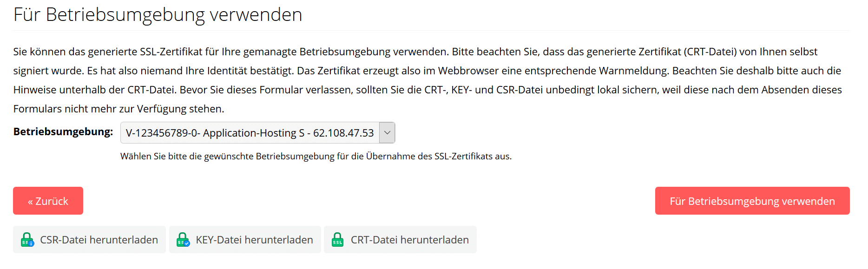The image size is (868, 269).
Task: Click the bold Betriebsumgebung: field label
Action: [63, 132]
